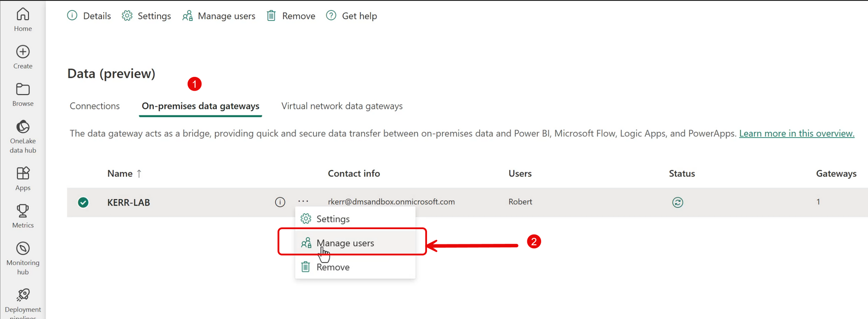Refresh the KERR-LAB gateway status
Viewport: 868px width, 319px height.
(677, 202)
